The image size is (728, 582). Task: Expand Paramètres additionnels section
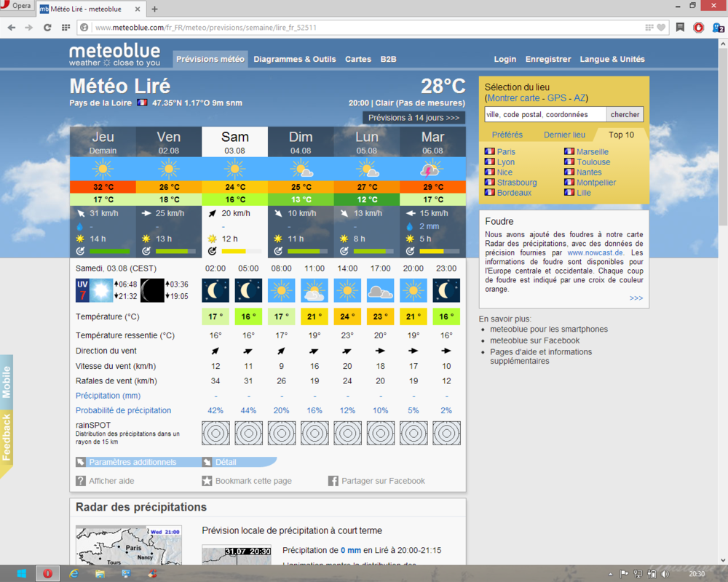click(x=132, y=462)
